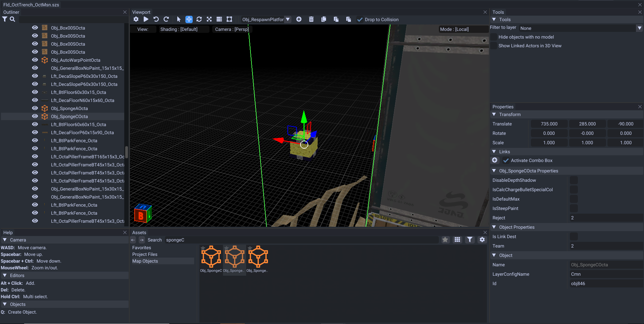Click the viewport orientation cube
This screenshot has width=644, height=324.
point(143,213)
